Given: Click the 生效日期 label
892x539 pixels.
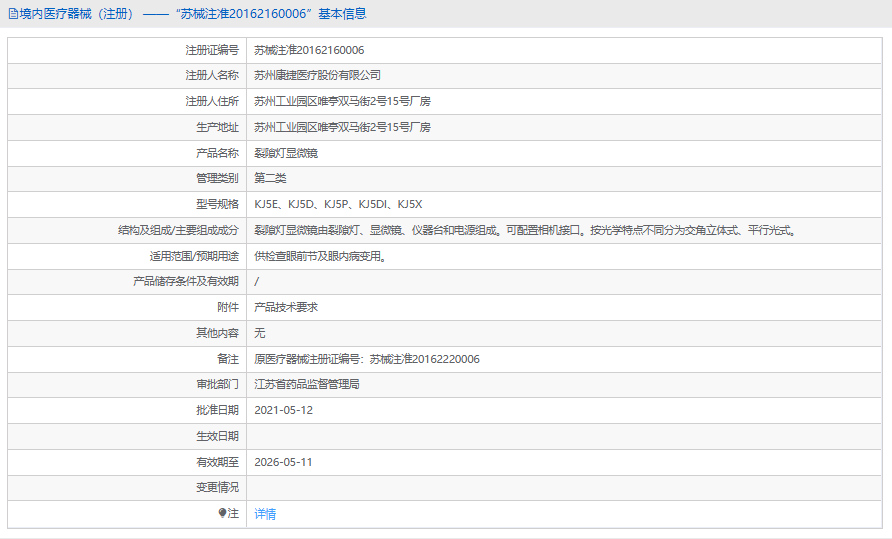Looking at the screenshot, I should coord(217,437).
